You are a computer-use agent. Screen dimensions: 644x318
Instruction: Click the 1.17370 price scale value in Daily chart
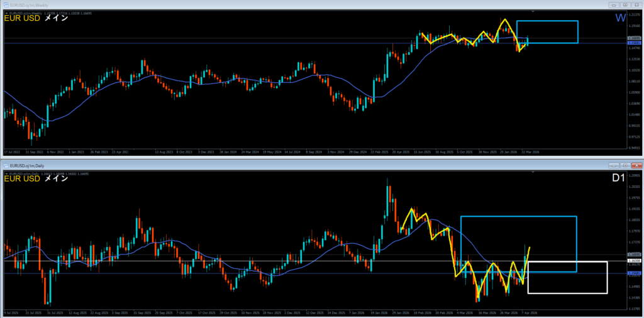634,242
